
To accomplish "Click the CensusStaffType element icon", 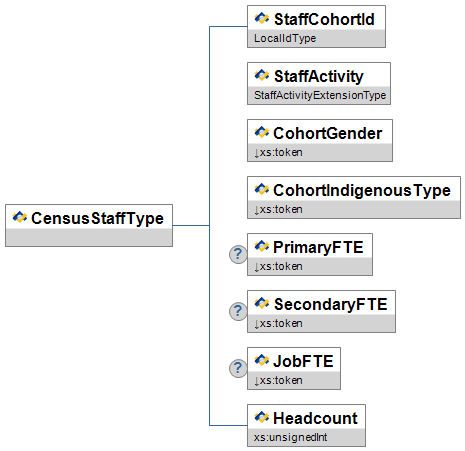I will [x=20, y=217].
